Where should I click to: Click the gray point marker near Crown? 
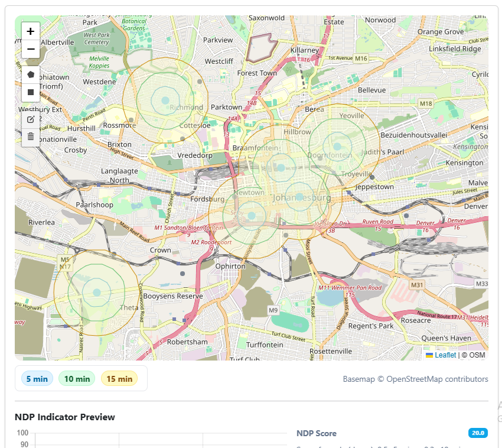182,274
